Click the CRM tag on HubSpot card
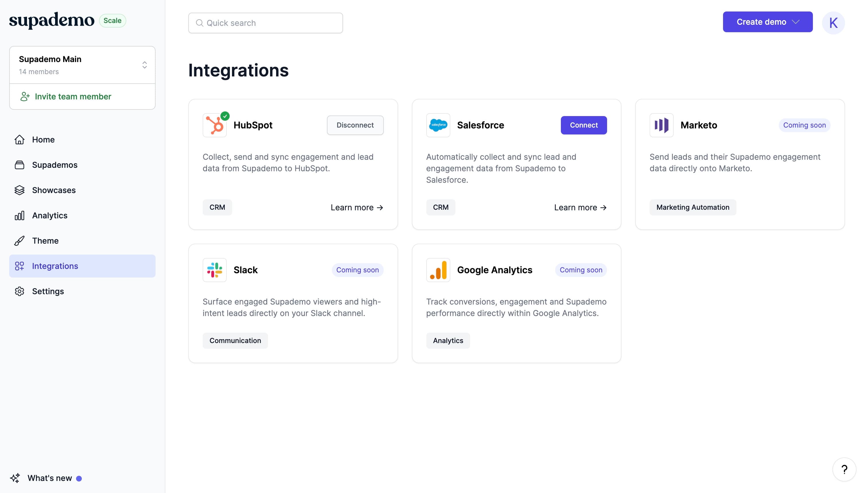Screen dimensions: 868x493 (x=217, y=207)
